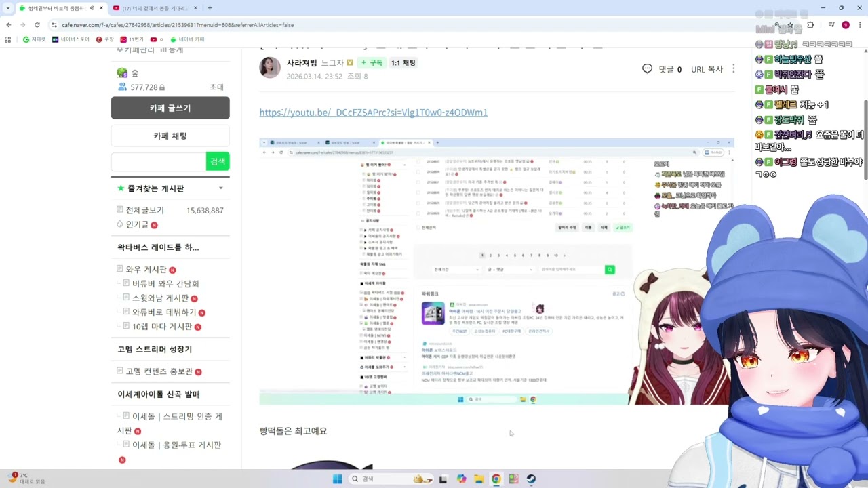This screenshot has width=868, height=488.
Task: Click the 카페 글쓰기 button
Action: 170,108
